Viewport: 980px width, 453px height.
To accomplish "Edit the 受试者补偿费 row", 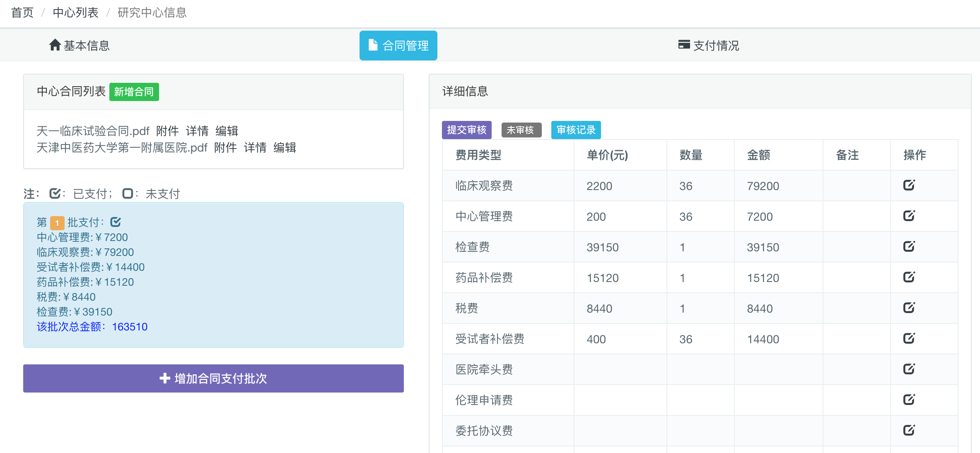I will tap(909, 338).
